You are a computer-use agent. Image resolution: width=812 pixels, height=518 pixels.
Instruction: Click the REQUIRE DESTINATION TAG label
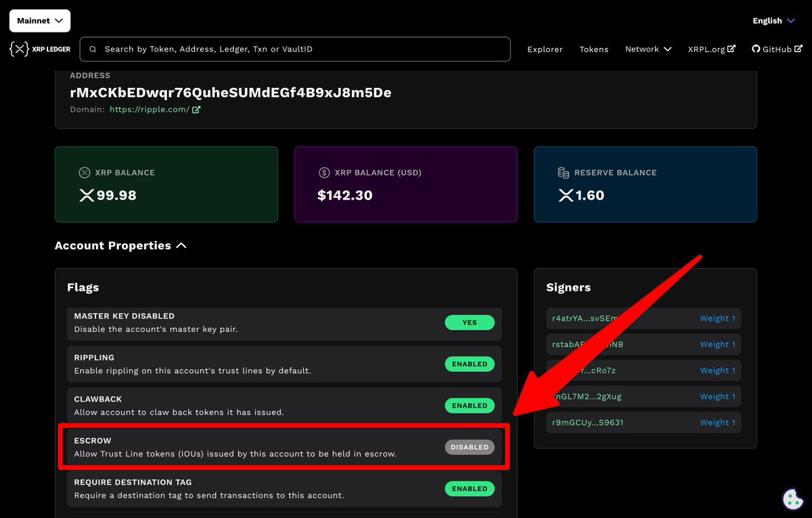133,482
